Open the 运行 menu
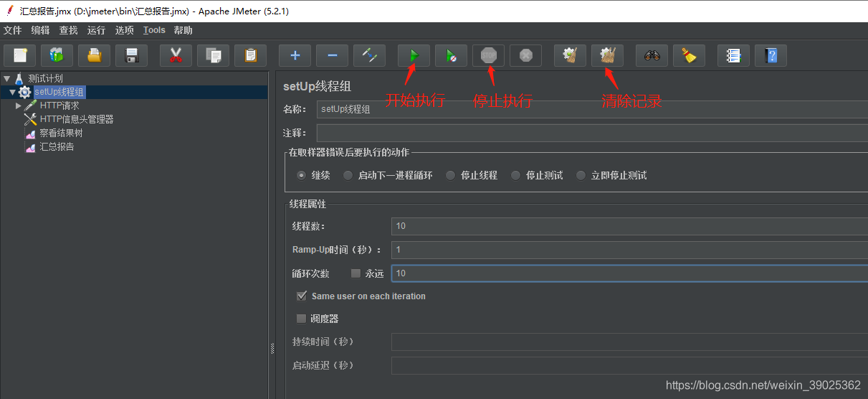The image size is (868, 399). coord(96,30)
